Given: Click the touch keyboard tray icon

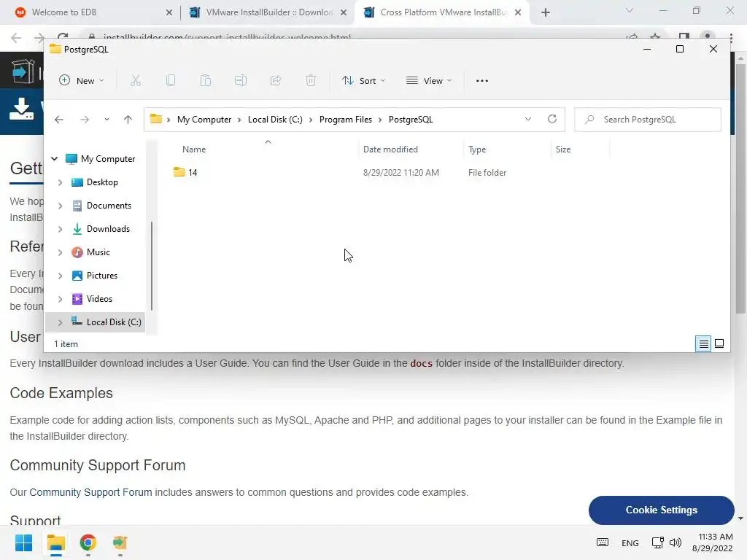Looking at the screenshot, I should click(x=603, y=542).
